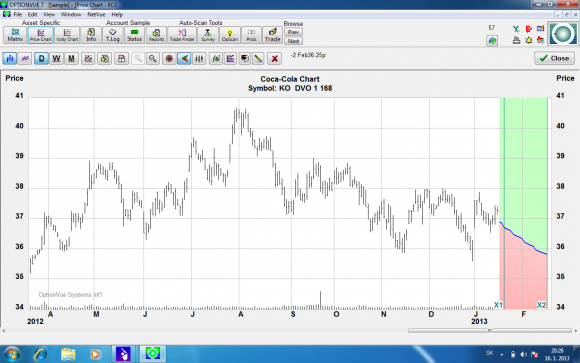Click the red speech-bubble message icon
The image size is (580, 363).
[529, 29]
